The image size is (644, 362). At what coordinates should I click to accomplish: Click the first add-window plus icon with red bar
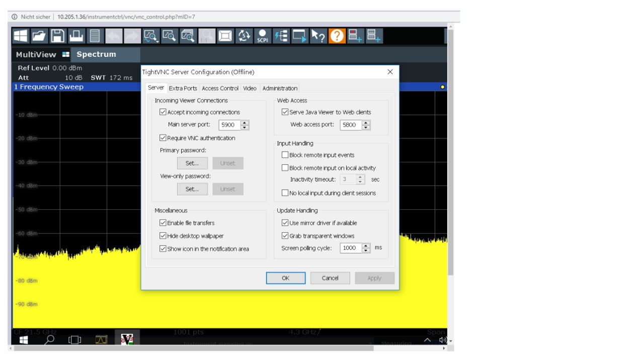[355, 36]
